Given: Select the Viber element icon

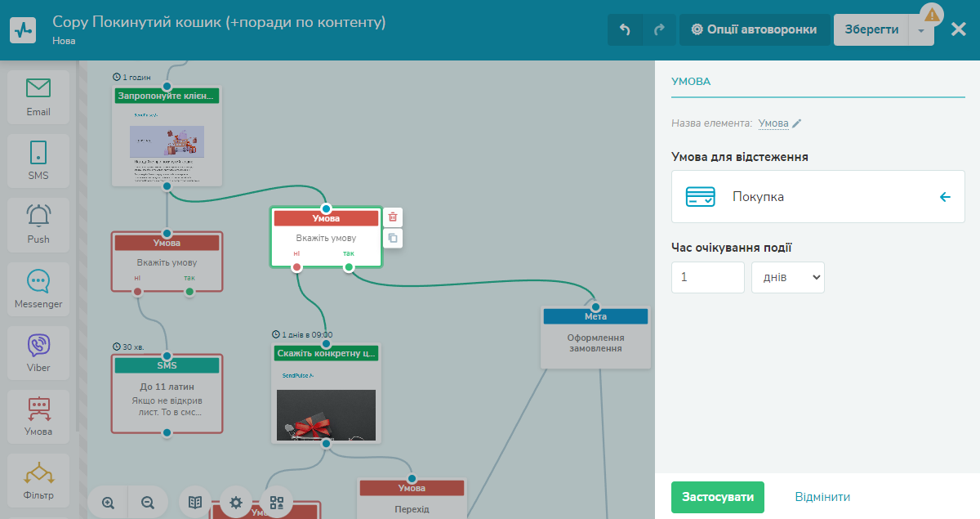Looking at the screenshot, I should coord(38,351).
